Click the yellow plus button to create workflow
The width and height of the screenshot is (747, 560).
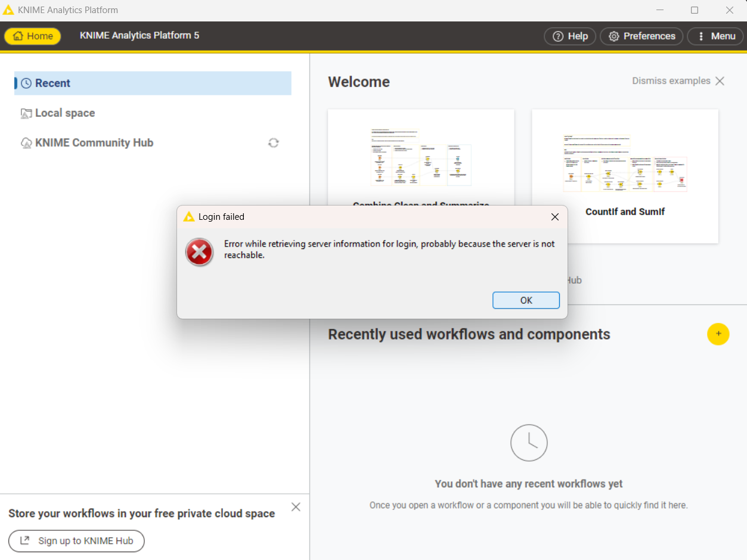718,334
